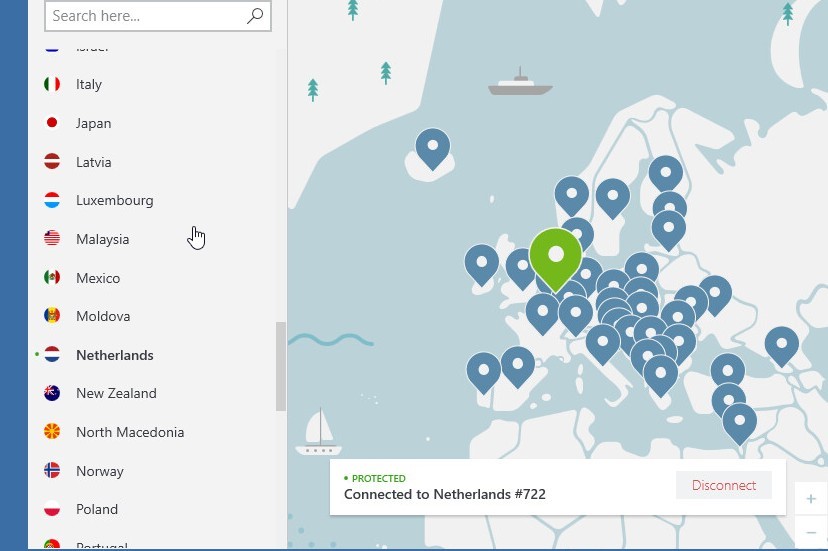
Task: Zoom out the map with minus button
Action: [811, 530]
